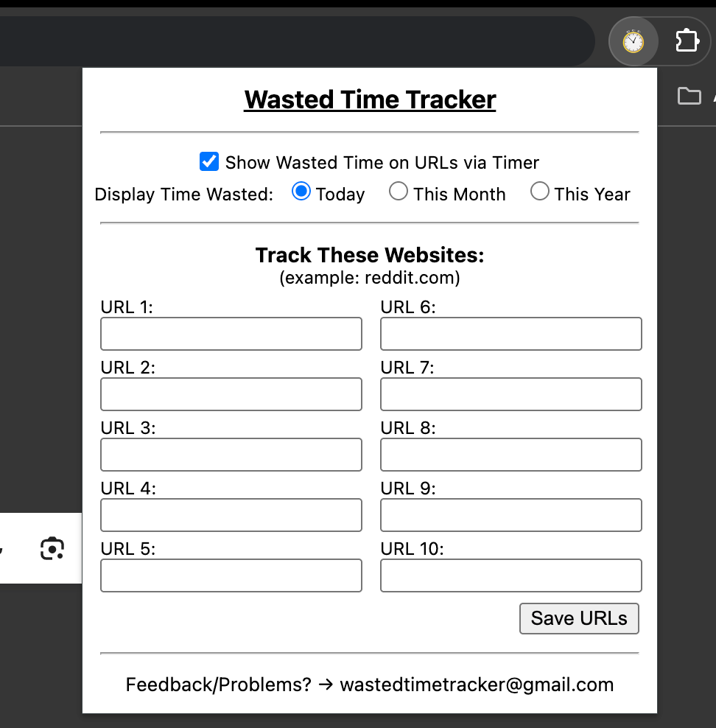Click the Wasted Time Tracker title heading
The height and width of the screenshot is (728, 716).
pos(370,99)
